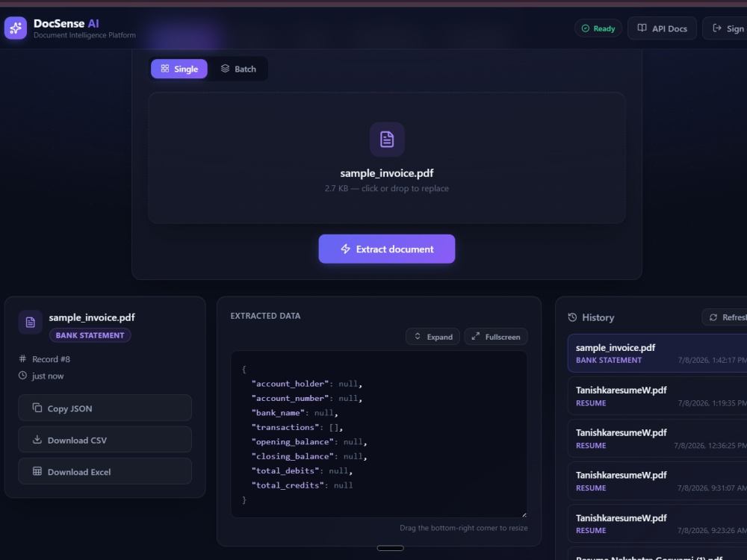Click the Ready status badge
The image size is (747, 560).
[598, 28]
